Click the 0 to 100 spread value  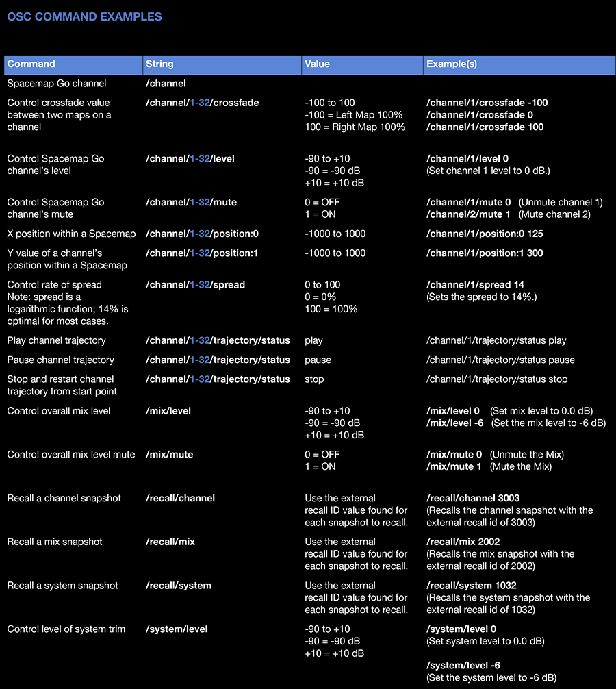point(322,285)
